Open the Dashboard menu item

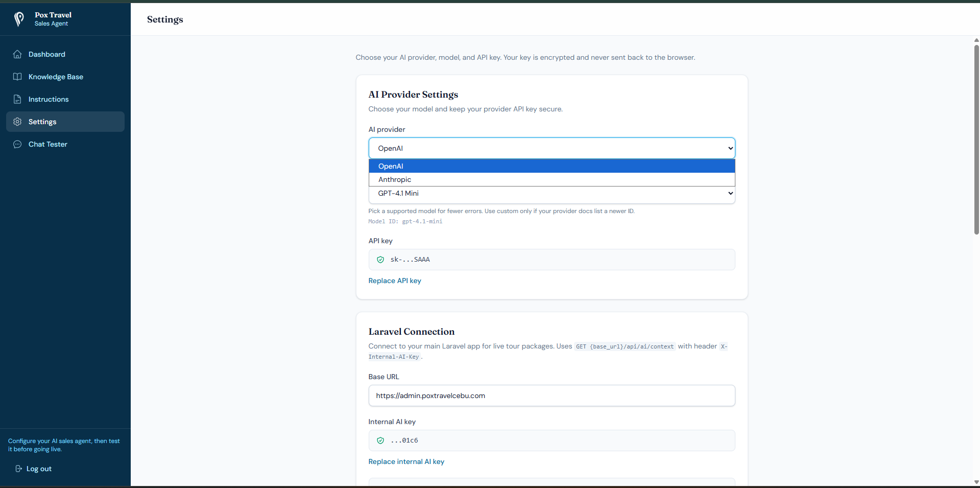[65, 54]
